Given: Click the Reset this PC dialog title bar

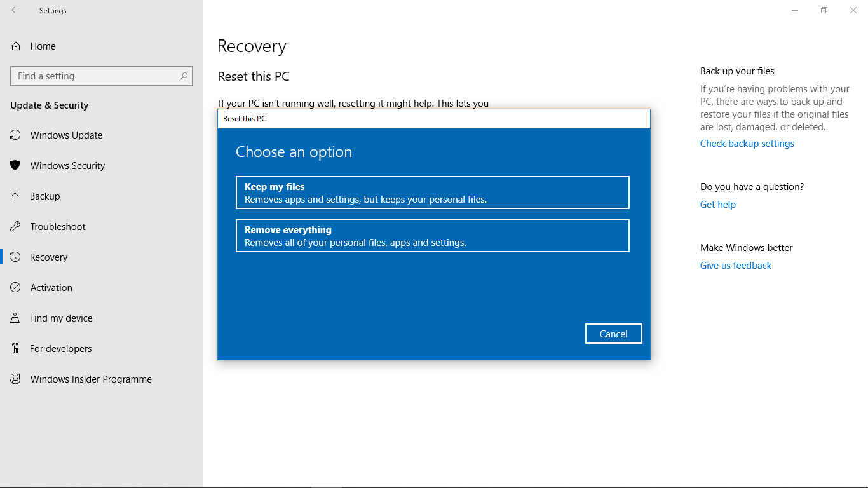Looking at the screenshot, I should (434, 119).
